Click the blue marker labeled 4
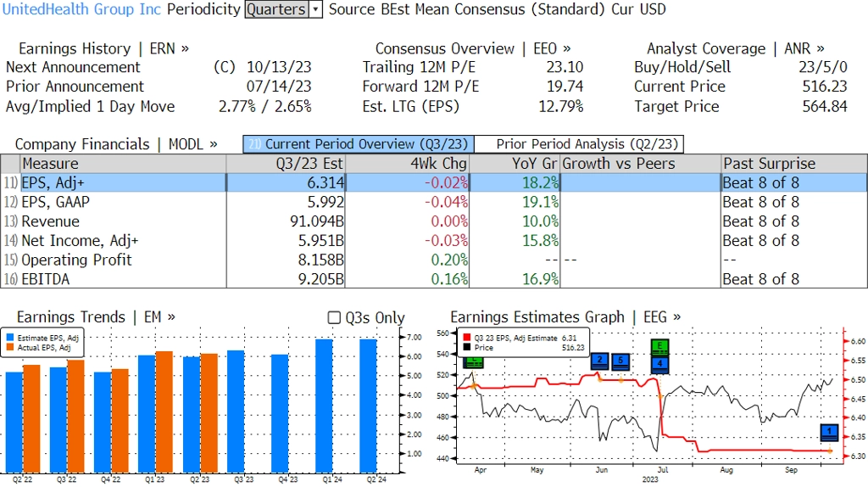This screenshot has width=868, height=487. tap(659, 364)
